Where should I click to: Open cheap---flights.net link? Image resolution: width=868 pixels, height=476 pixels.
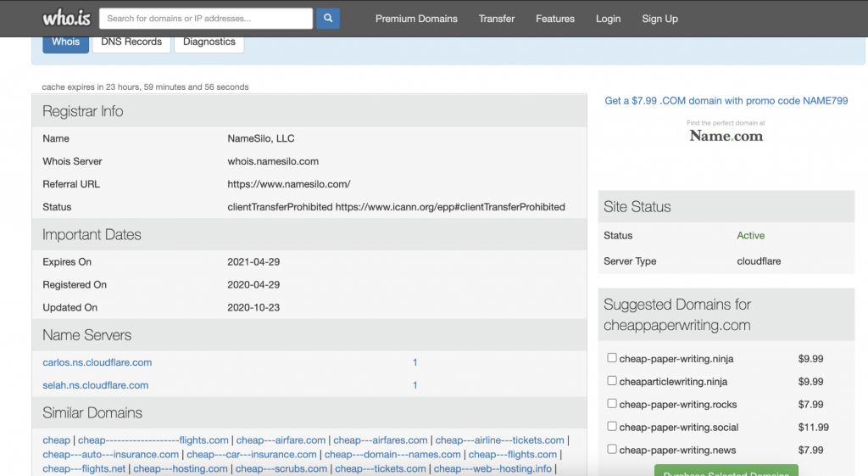pyautogui.click(x=84, y=469)
